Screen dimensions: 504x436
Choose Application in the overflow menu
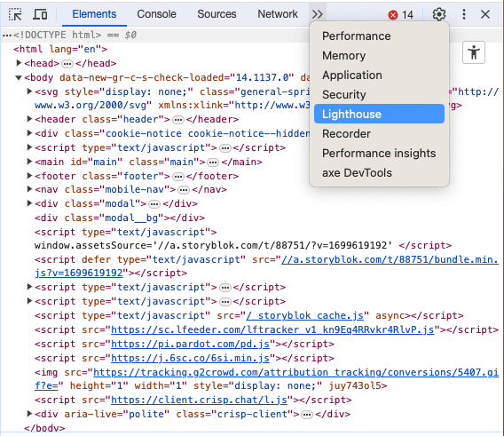[x=379, y=75]
